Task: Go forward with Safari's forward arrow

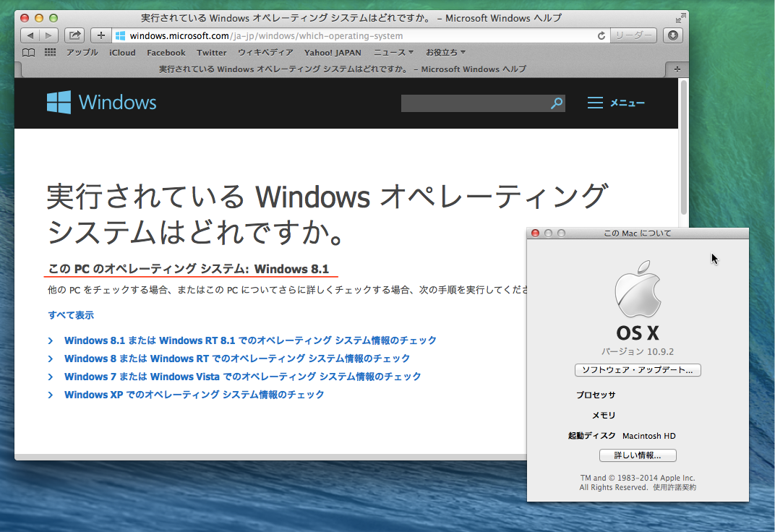Action: (x=48, y=35)
